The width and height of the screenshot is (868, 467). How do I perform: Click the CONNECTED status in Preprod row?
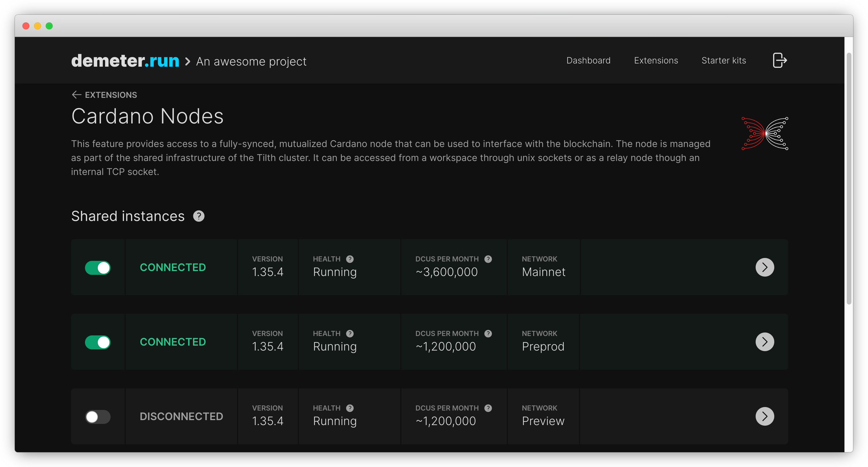pos(173,342)
